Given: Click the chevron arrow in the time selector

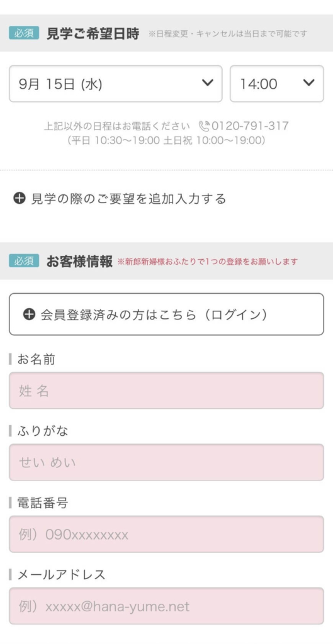Looking at the screenshot, I should (308, 83).
